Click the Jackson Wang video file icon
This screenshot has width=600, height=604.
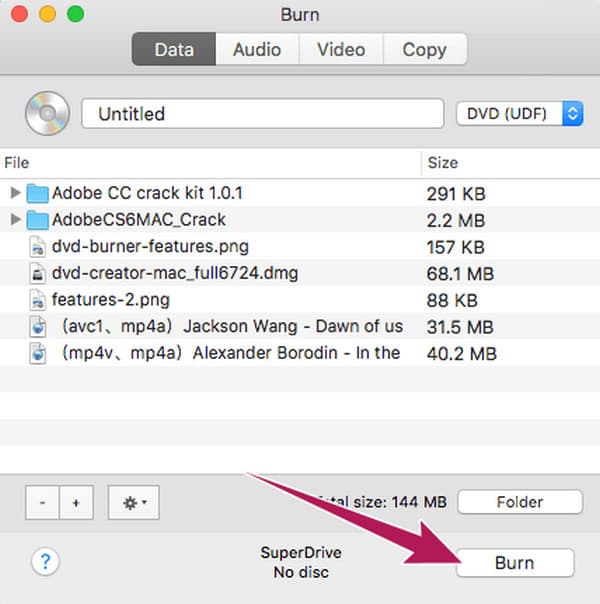[38, 327]
